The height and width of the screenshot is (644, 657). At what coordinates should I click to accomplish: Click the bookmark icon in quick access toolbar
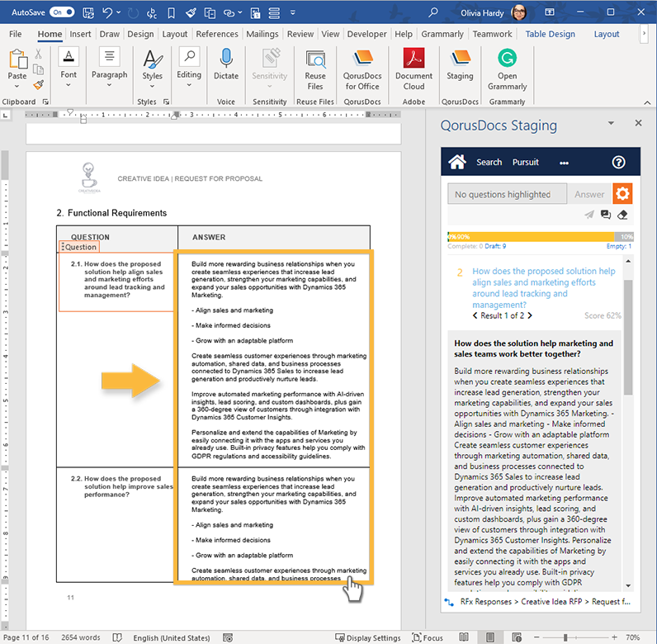coord(171,13)
